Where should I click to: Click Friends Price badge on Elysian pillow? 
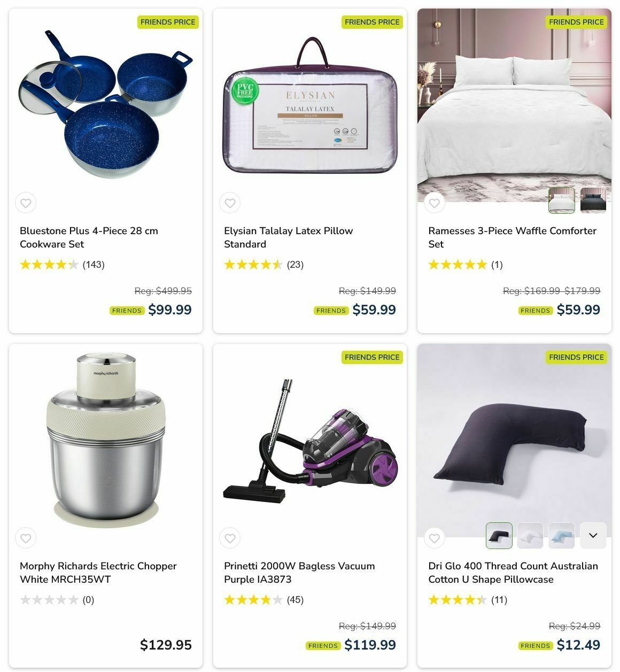tap(372, 22)
